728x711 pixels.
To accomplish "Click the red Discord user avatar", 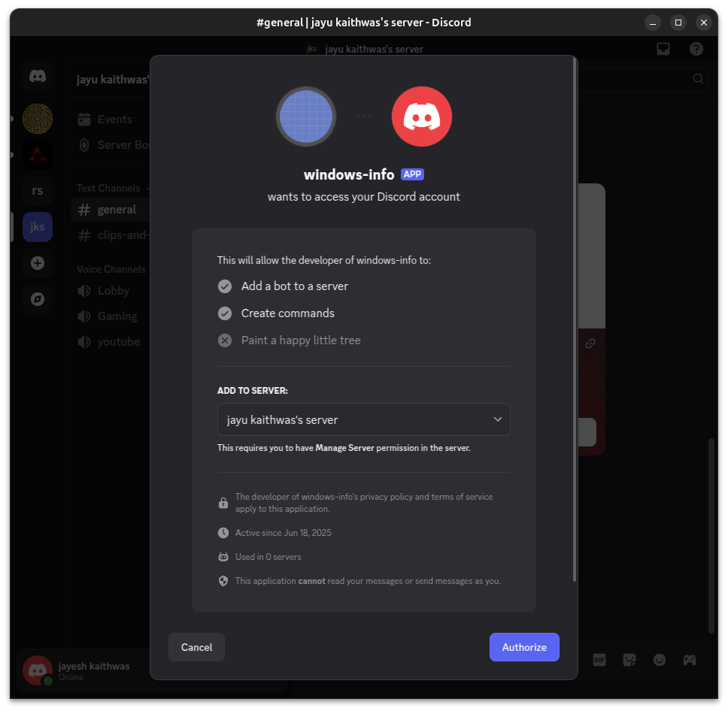I will (422, 116).
